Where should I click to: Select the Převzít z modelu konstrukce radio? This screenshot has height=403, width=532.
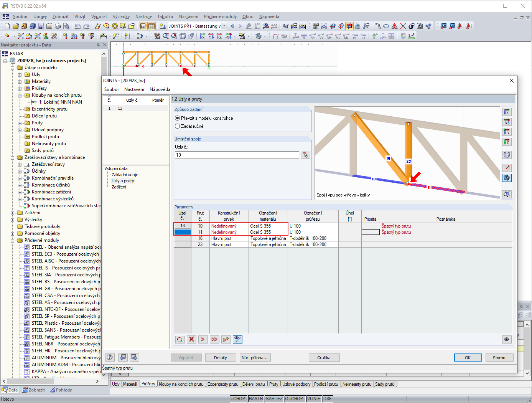pyautogui.click(x=177, y=118)
